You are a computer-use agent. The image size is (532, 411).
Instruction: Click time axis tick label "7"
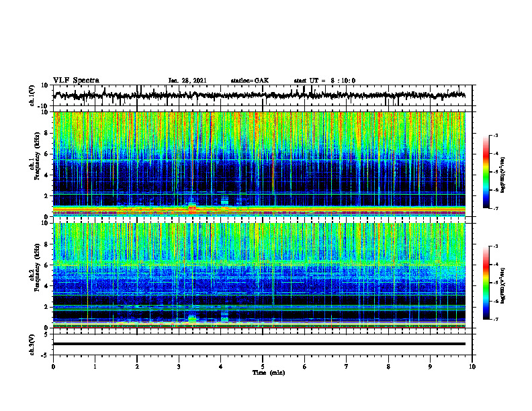coord(347,367)
